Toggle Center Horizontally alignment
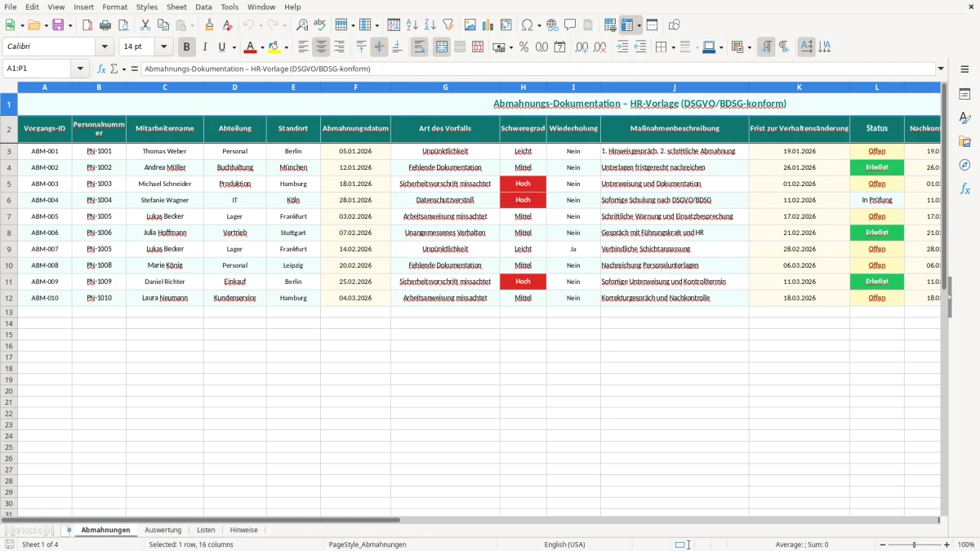The height and width of the screenshot is (551, 980). pyautogui.click(x=322, y=47)
